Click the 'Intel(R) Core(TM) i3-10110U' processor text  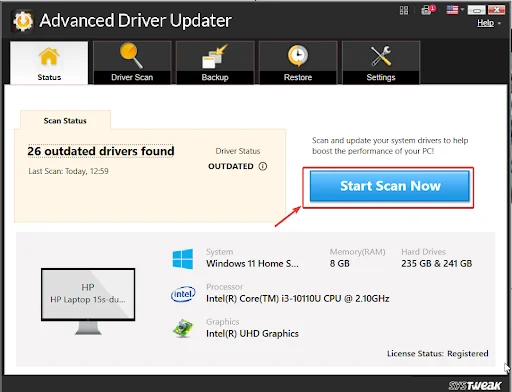297,299
